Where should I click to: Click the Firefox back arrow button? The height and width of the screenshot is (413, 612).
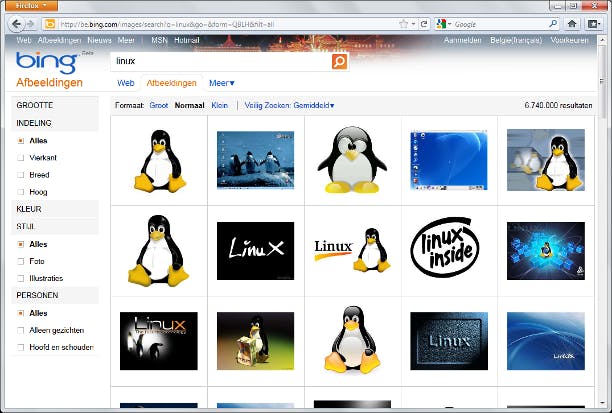[16, 24]
